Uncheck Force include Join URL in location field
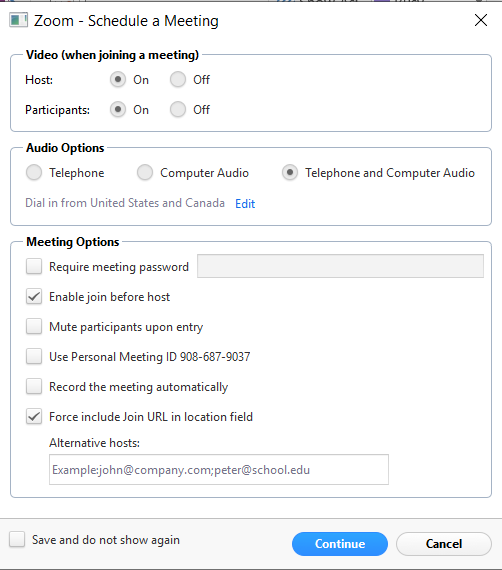 coord(34,416)
